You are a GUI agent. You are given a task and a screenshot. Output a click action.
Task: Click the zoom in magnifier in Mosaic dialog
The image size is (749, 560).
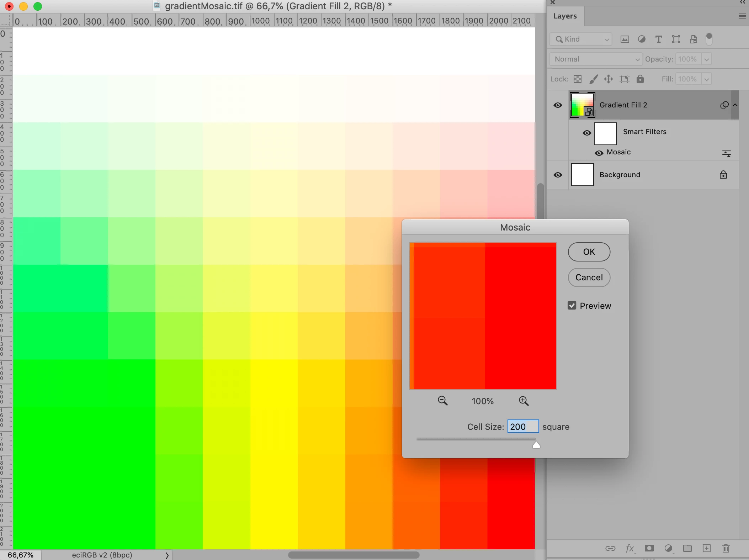(x=524, y=401)
